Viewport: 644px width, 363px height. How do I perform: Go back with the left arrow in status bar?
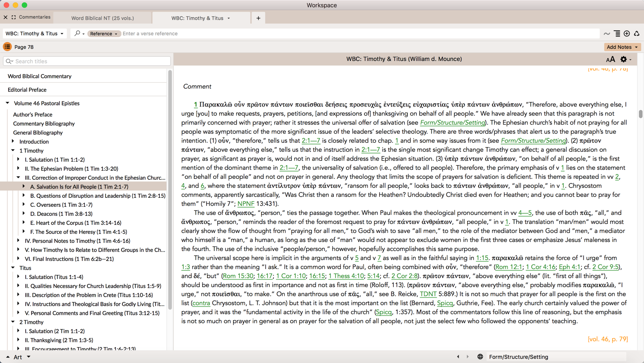click(458, 357)
